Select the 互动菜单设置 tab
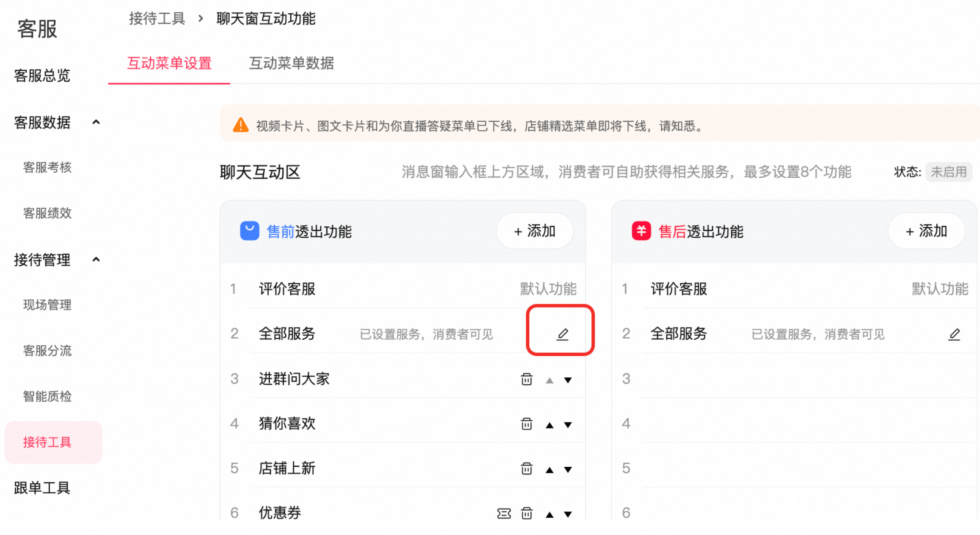 tap(169, 63)
